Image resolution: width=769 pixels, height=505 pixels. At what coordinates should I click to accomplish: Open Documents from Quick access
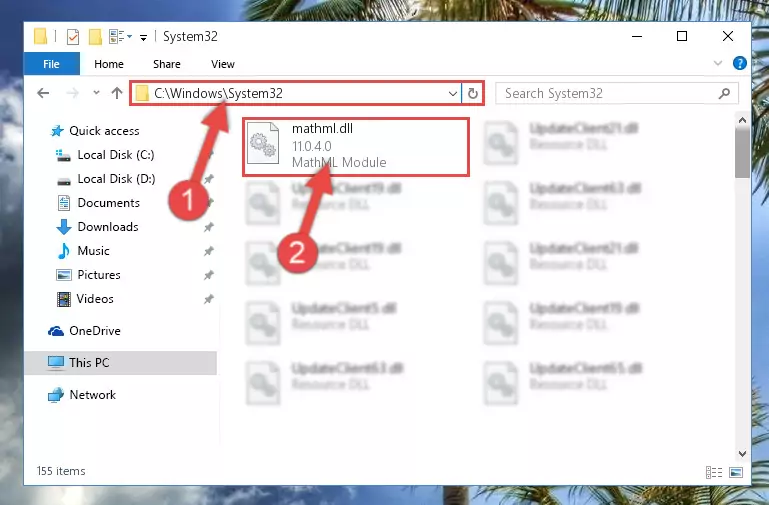click(108, 203)
